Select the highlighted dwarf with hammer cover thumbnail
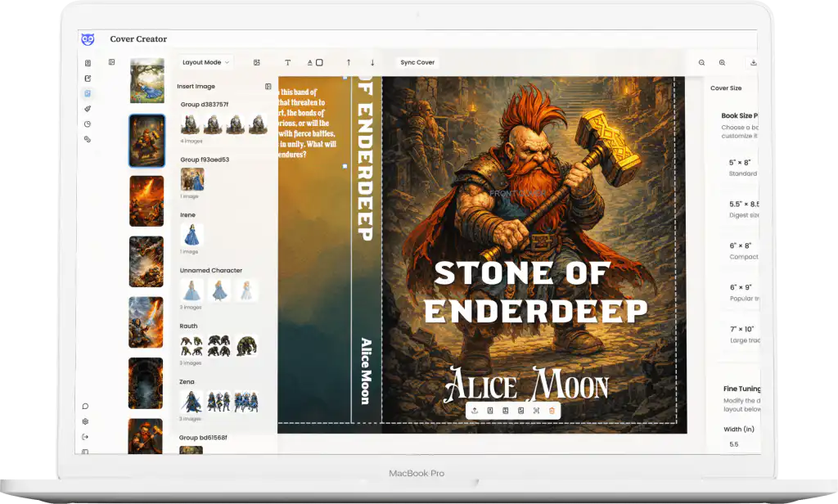The width and height of the screenshot is (838, 504). (x=147, y=141)
